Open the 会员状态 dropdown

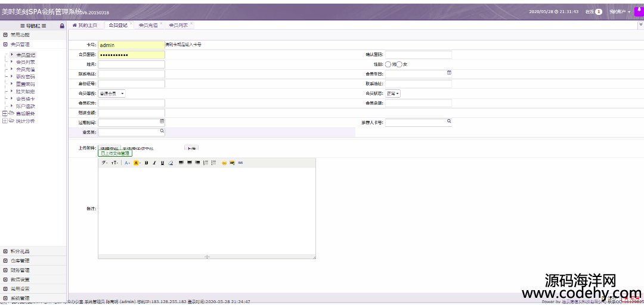click(392, 94)
